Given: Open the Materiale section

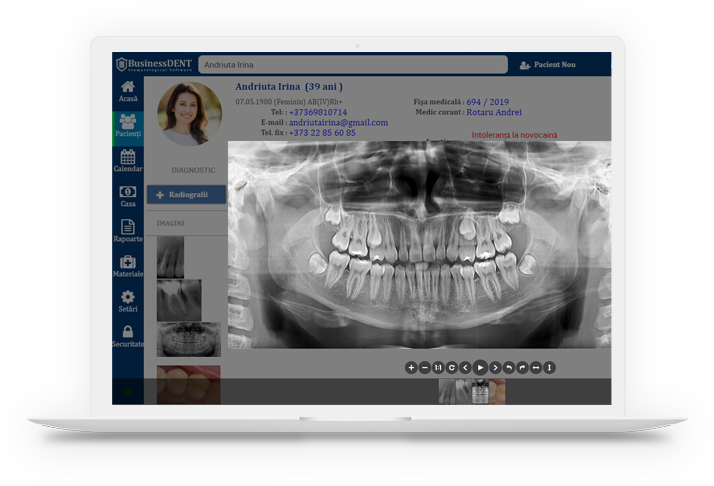Looking at the screenshot, I should [x=128, y=266].
